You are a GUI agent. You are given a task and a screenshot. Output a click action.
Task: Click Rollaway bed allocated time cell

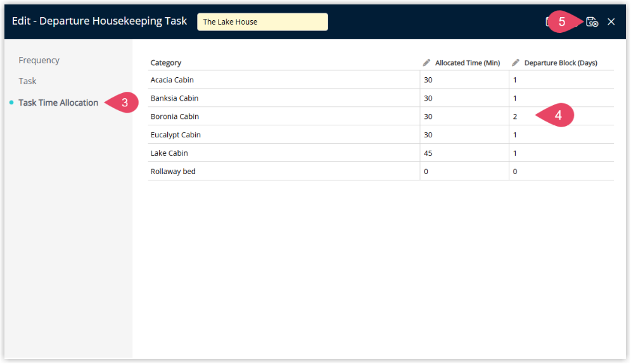(464, 172)
